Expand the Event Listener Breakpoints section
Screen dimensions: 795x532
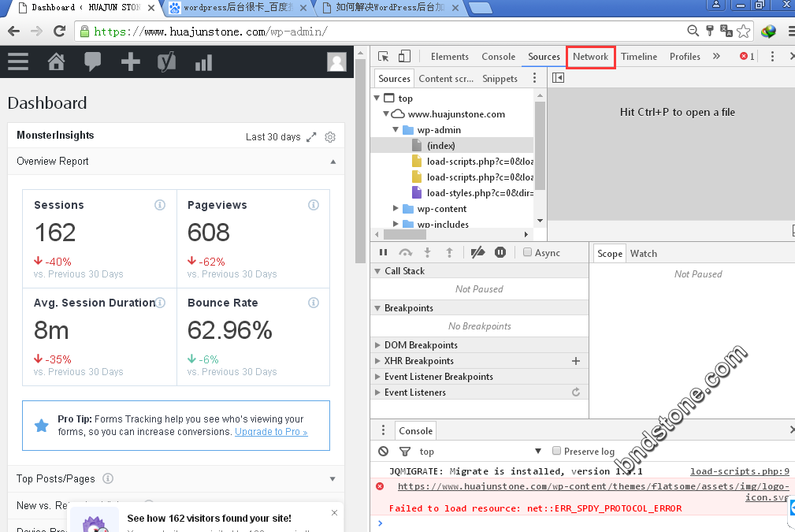377,377
